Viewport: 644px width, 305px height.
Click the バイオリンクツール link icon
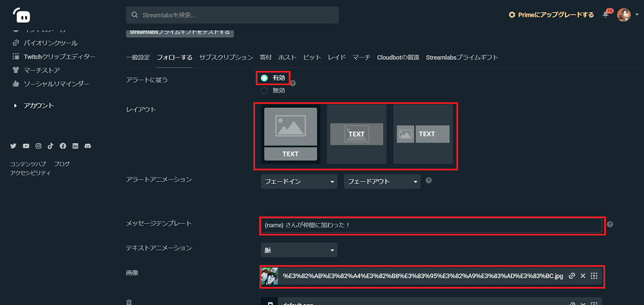(x=16, y=43)
